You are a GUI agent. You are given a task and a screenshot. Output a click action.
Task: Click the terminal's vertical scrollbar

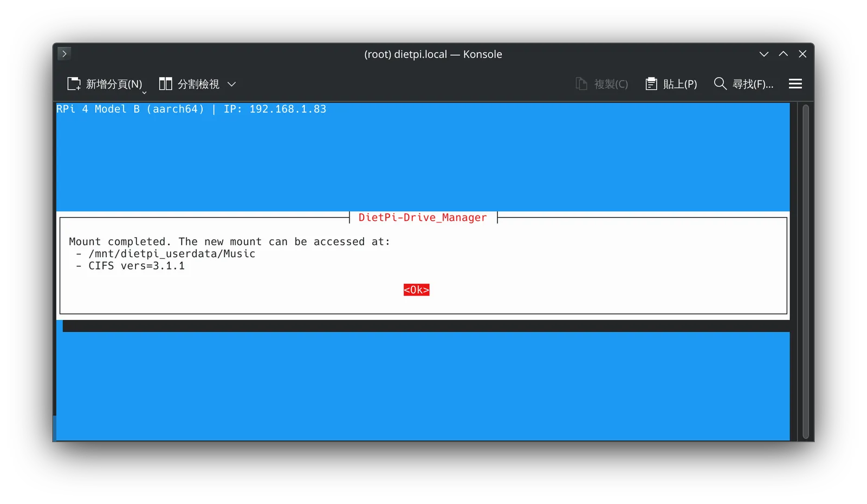point(805,272)
